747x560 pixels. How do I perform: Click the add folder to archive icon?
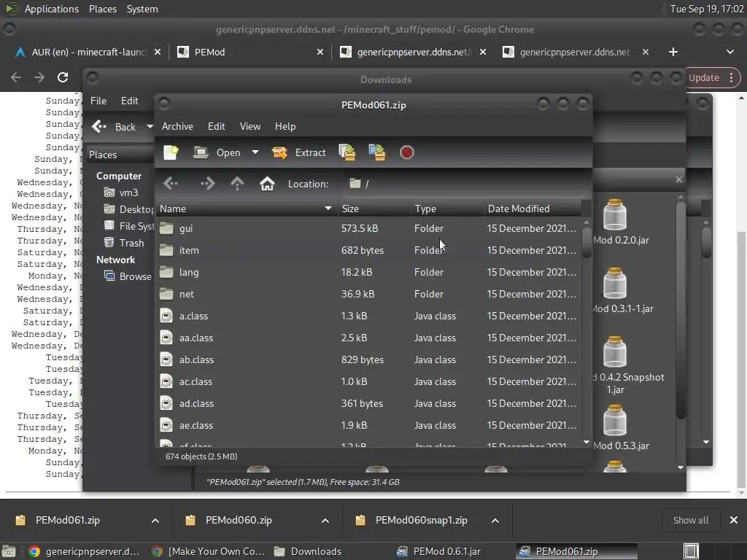(x=377, y=152)
